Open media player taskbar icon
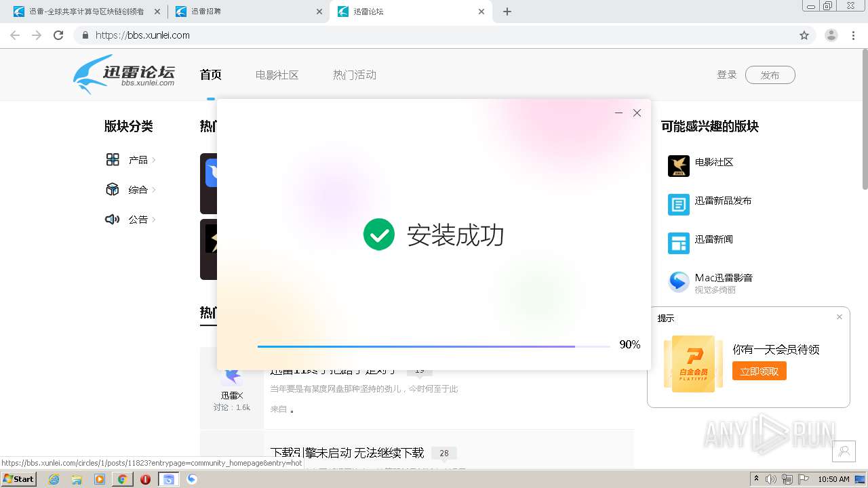This screenshot has height=488, width=868. click(x=100, y=479)
